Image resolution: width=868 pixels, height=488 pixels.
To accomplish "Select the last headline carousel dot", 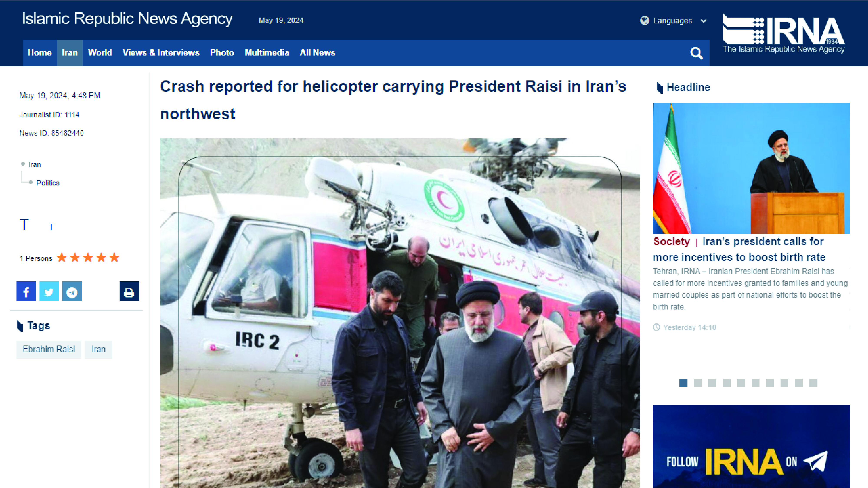I will (813, 383).
